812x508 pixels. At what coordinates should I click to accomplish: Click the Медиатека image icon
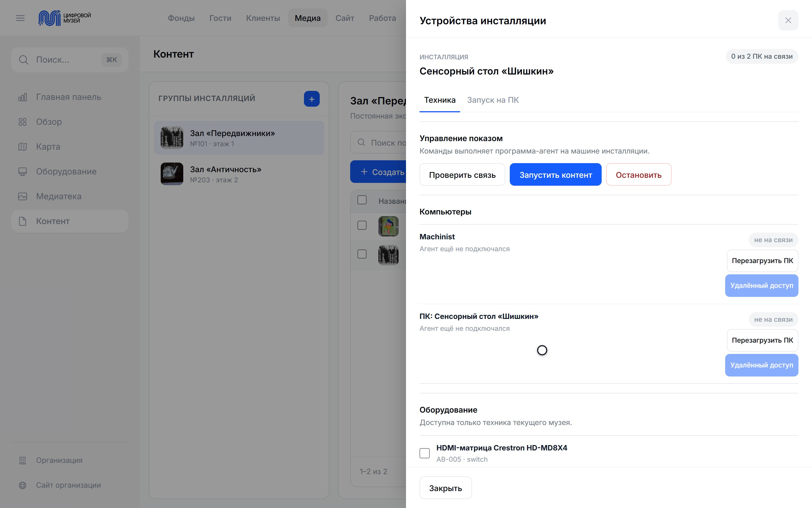[x=23, y=196]
